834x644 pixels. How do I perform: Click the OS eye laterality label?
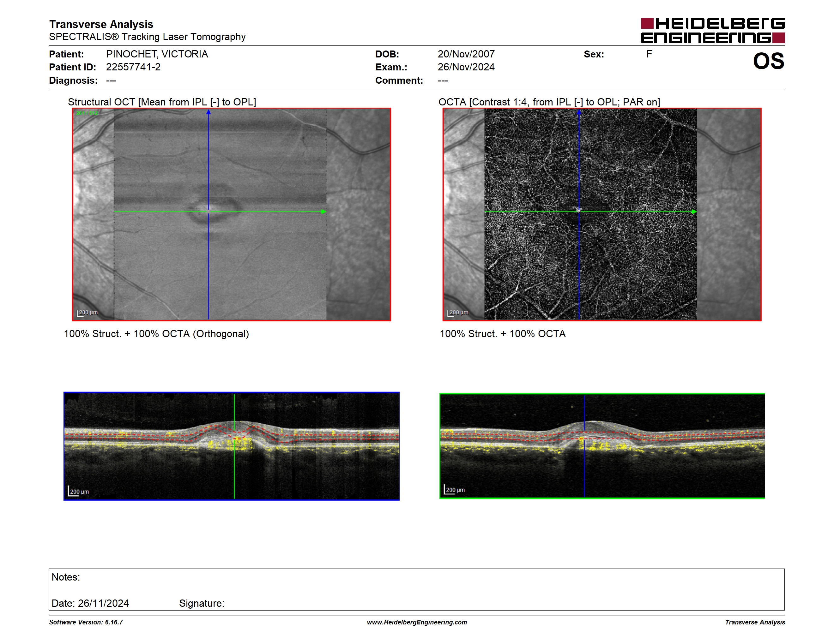768,61
